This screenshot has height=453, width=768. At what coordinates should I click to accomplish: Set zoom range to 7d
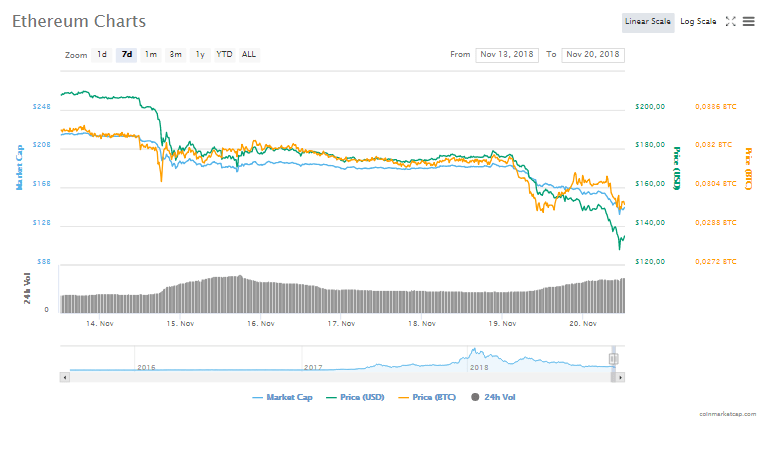pyautogui.click(x=126, y=54)
